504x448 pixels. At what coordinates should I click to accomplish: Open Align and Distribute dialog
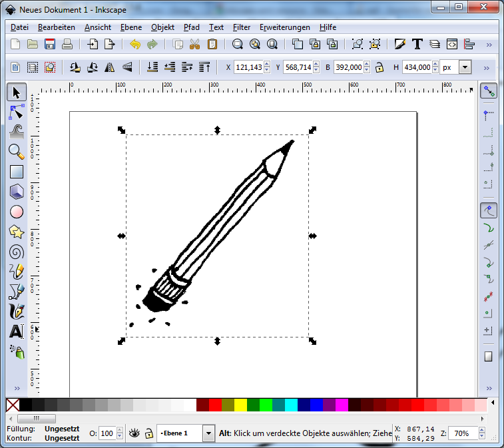[469, 44]
